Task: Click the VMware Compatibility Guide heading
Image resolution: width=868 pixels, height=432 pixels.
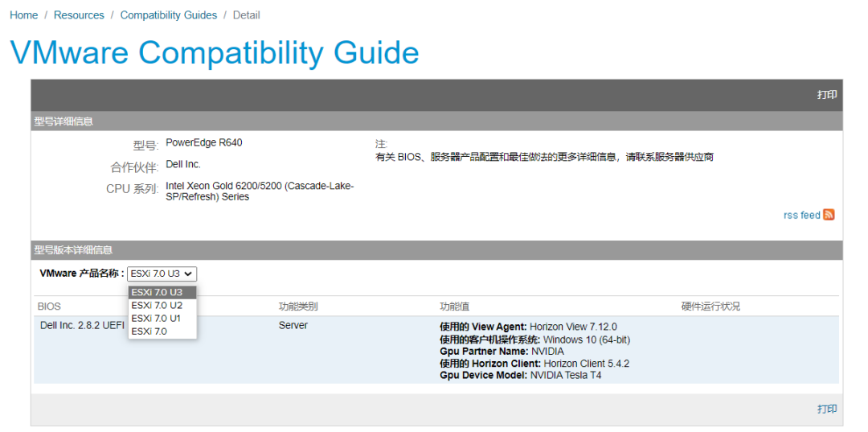Action: [215, 53]
